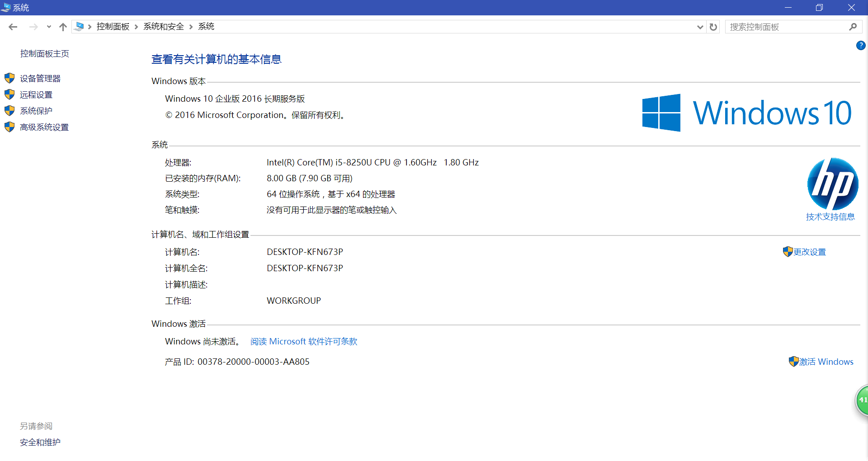Open 高级系统设置 from the sidebar
Screen dimensions: 868x461
point(44,127)
